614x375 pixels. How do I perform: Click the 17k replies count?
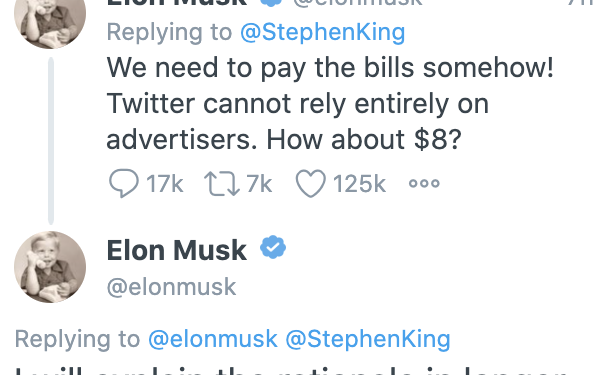(x=165, y=183)
